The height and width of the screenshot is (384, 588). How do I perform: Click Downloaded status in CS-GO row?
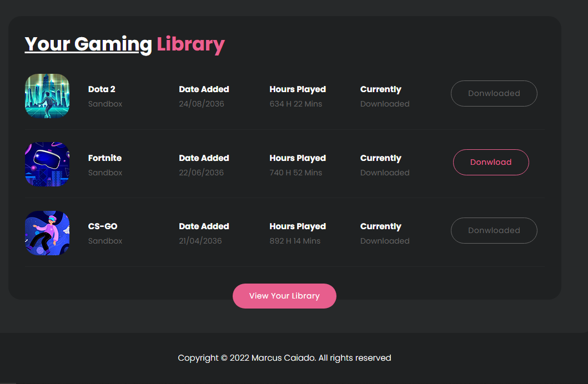[x=385, y=241]
